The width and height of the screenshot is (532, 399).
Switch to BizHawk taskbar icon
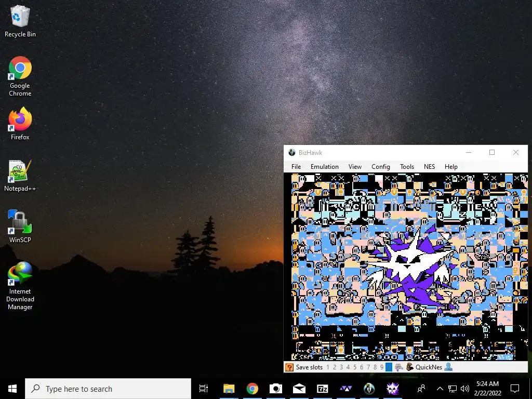[369, 389]
